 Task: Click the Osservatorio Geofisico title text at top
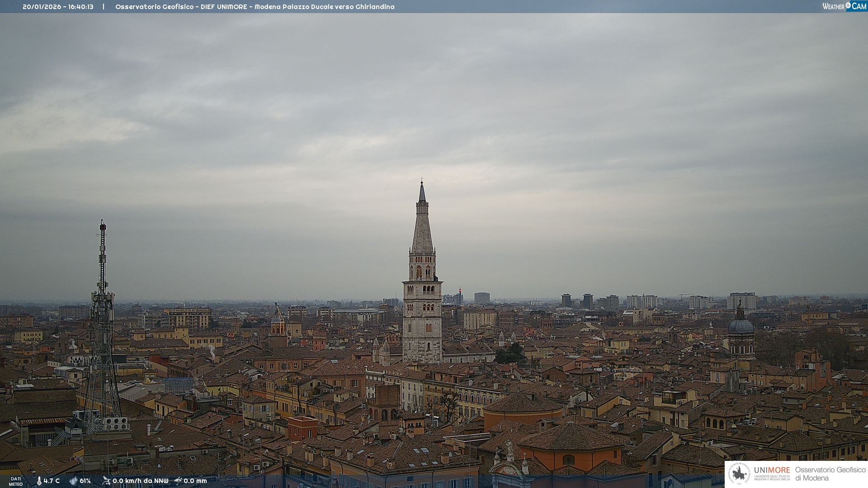coord(154,7)
